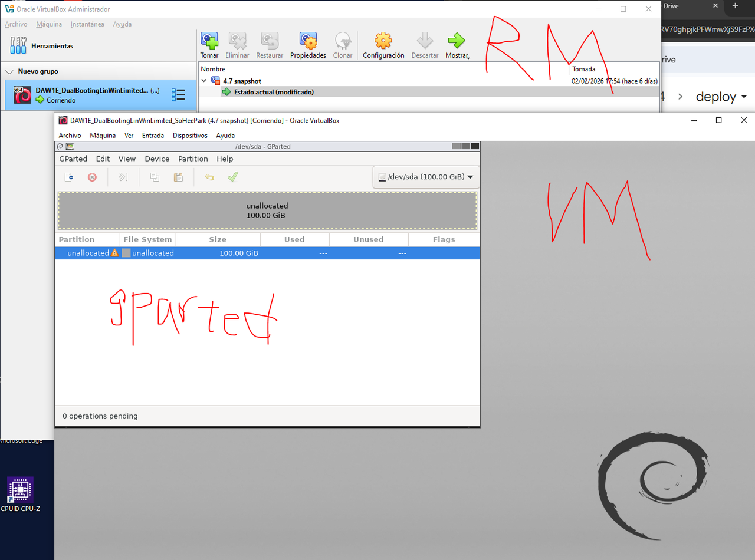Click the Paste partition icon

pyautogui.click(x=178, y=177)
